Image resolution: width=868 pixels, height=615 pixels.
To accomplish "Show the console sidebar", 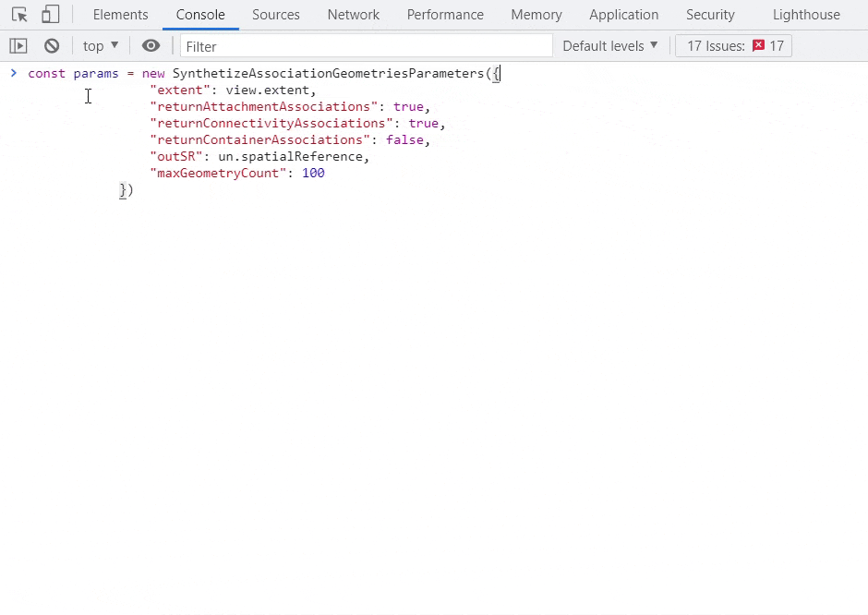I will click(18, 46).
